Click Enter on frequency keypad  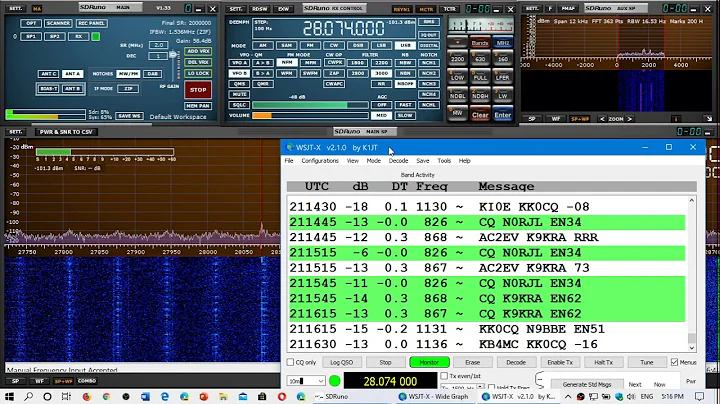click(x=502, y=115)
